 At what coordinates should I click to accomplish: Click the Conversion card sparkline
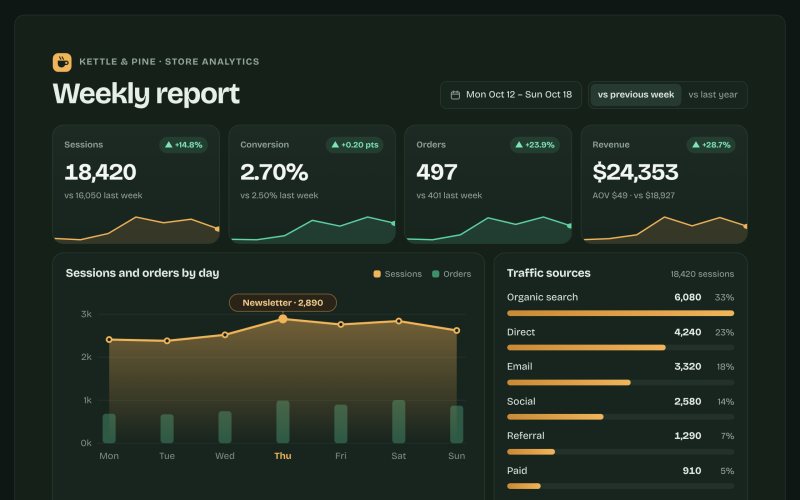(312, 230)
